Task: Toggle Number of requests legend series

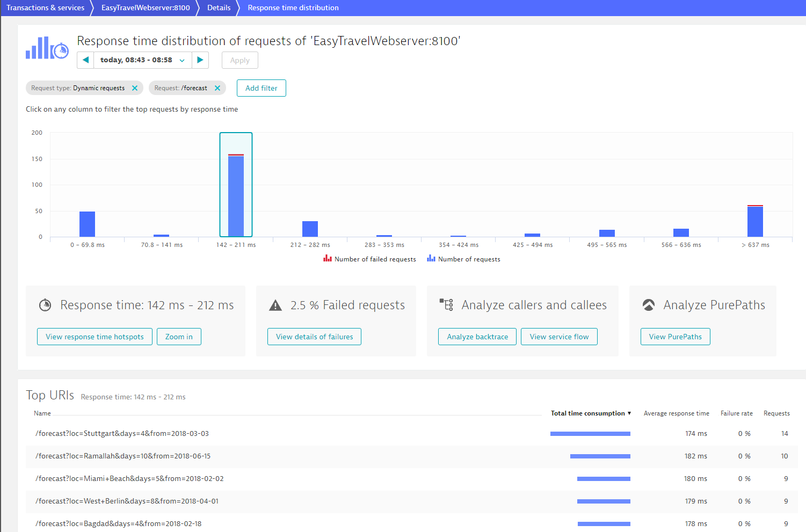Action: [464, 259]
